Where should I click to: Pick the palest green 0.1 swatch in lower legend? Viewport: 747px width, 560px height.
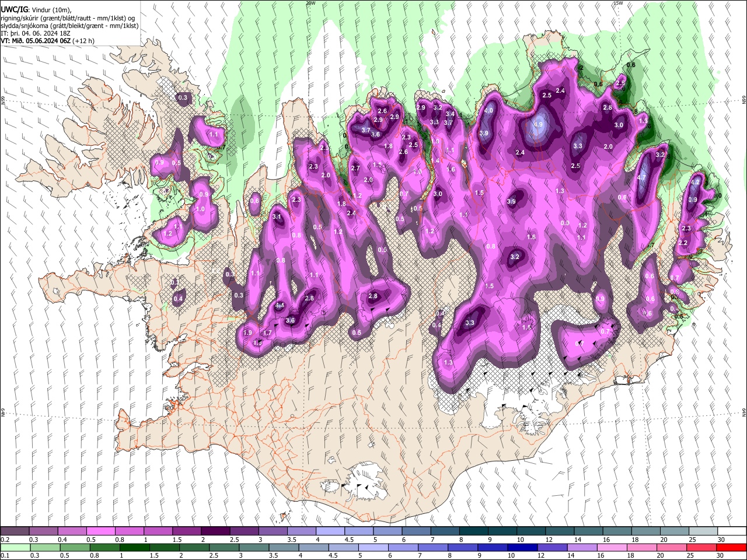(x=15, y=547)
